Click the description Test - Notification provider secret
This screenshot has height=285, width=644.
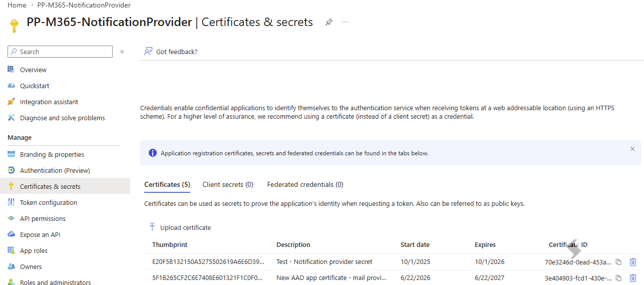tap(325, 261)
